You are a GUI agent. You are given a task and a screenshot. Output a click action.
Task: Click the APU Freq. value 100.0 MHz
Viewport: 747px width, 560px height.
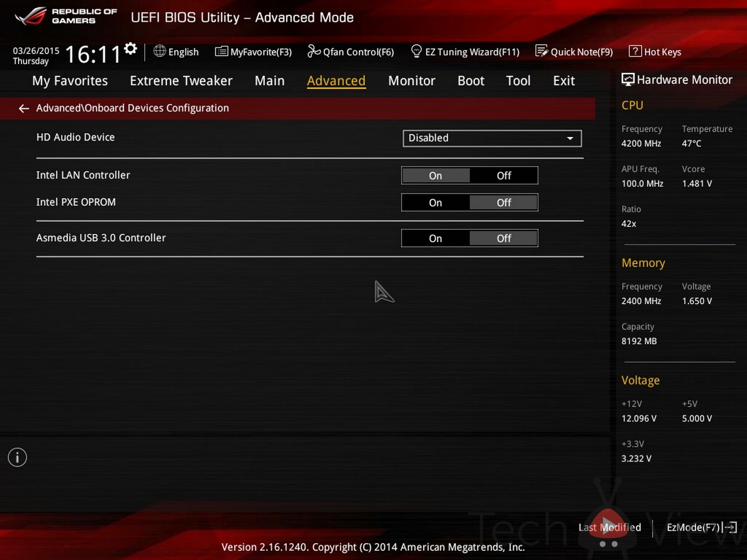[x=642, y=184]
